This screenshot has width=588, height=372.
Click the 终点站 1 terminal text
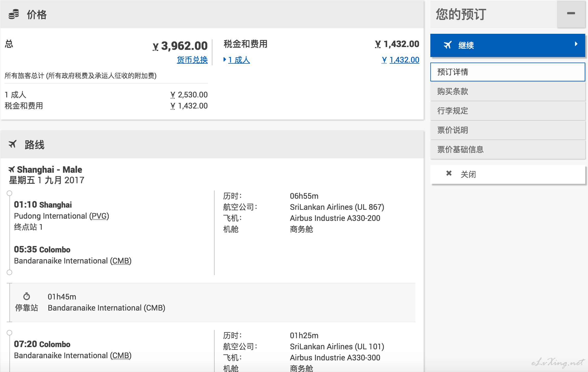point(28,227)
